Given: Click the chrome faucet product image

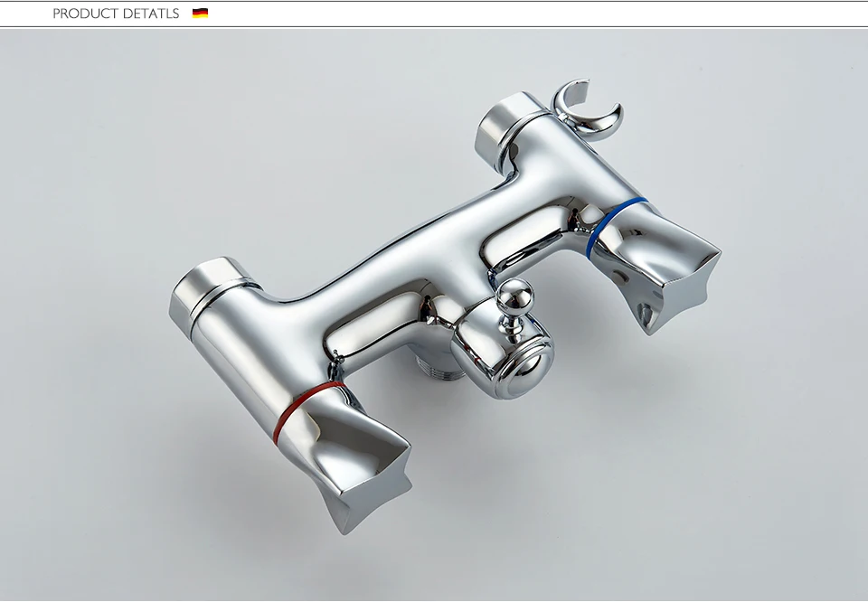Looking at the screenshot, I should 434,315.
